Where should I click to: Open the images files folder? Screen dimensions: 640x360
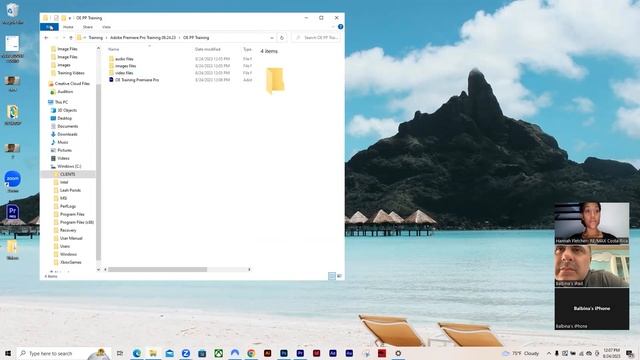click(125, 66)
